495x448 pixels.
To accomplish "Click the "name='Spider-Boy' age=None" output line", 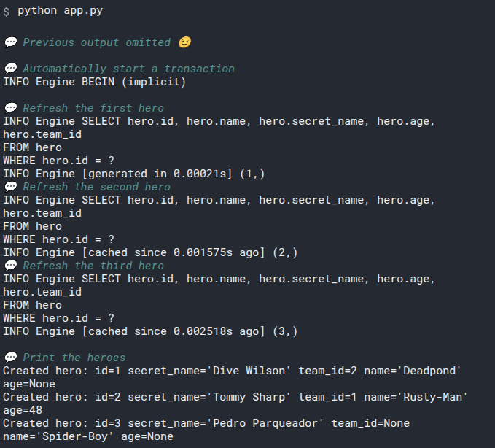I will (88, 436).
